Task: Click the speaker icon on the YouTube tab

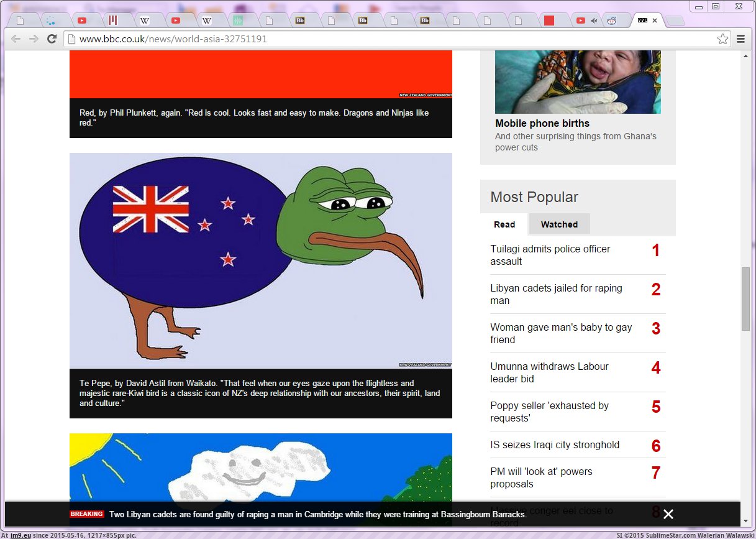Action: [594, 21]
